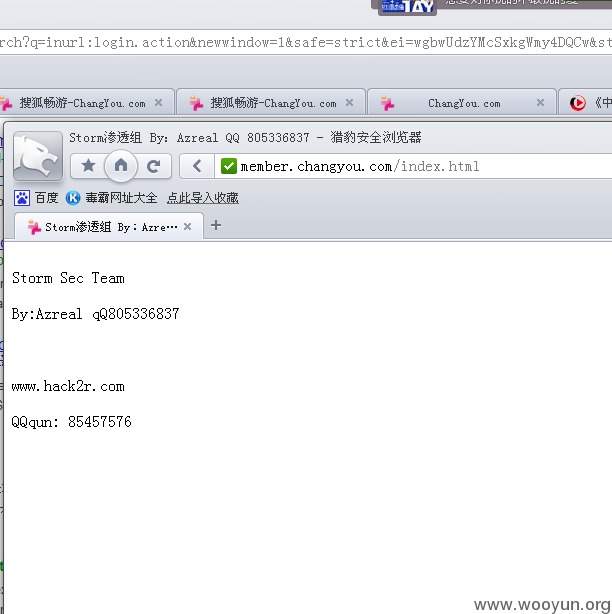Click the Storm Sec Team text
This screenshot has height=614, width=612.
(68, 278)
